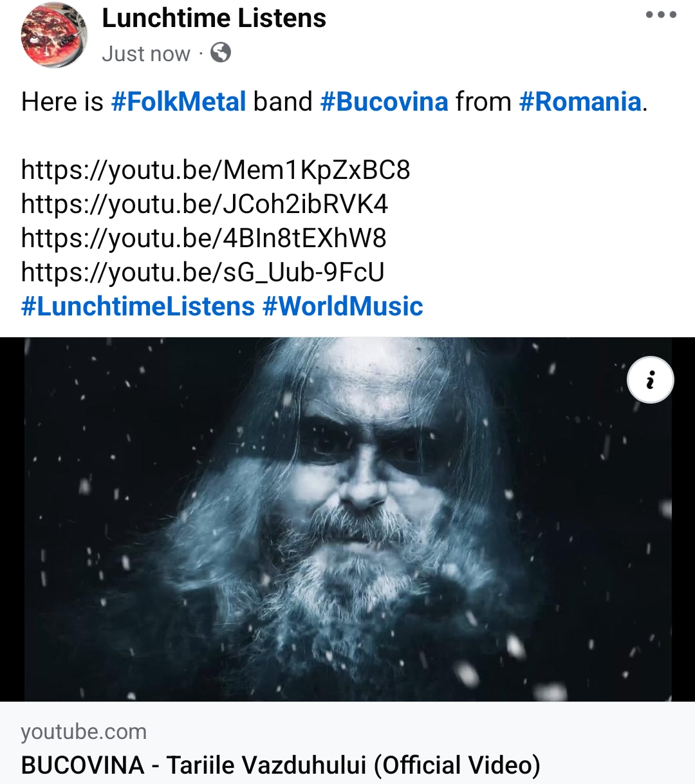Click the 'Just now' timestamp
Image resolution: width=695 pixels, height=784 pixels.
click(146, 54)
